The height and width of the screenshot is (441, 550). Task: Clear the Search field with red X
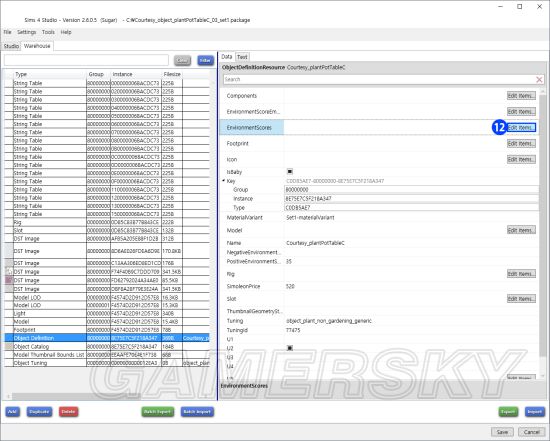click(x=539, y=80)
